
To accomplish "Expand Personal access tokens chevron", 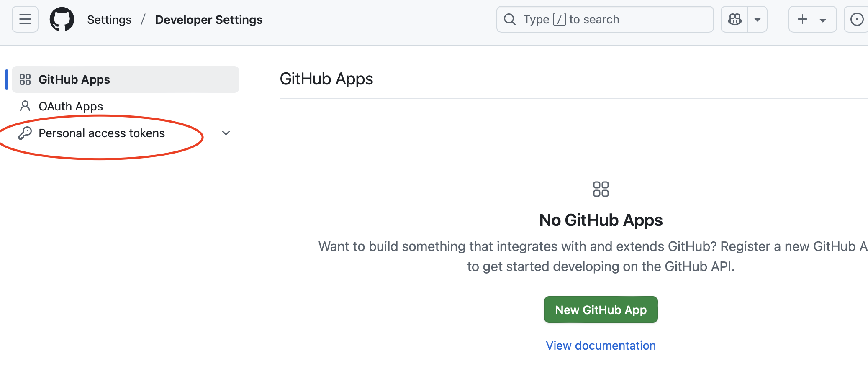I will 226,133.
